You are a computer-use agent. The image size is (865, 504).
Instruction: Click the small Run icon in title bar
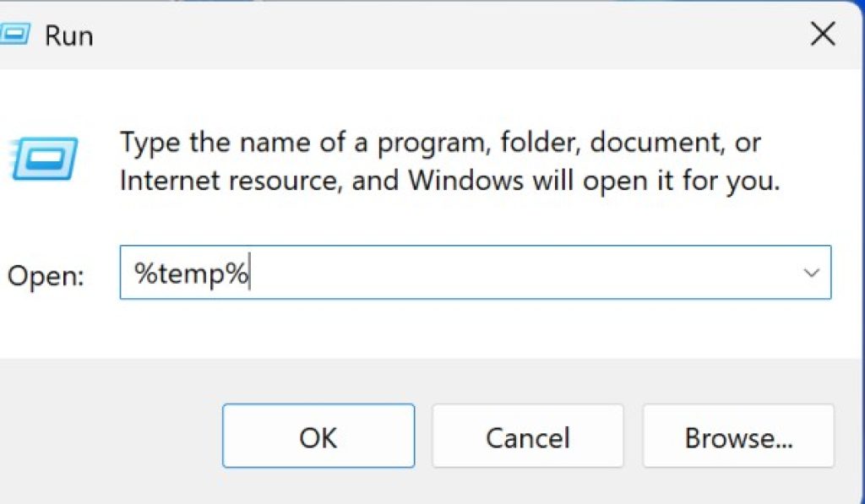(x=14, y=36)
